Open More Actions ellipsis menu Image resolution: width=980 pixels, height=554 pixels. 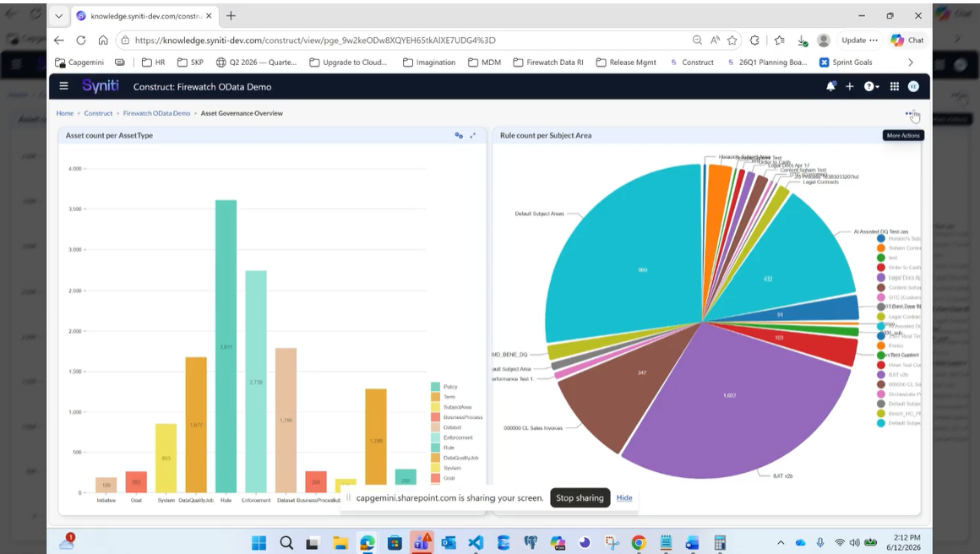tap(909, 114)
